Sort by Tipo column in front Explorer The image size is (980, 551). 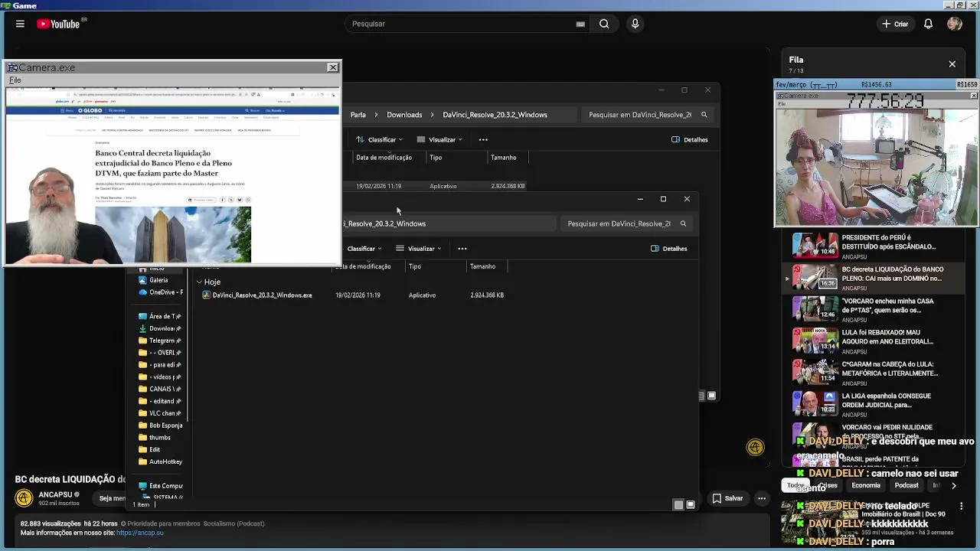coord(415,266)
